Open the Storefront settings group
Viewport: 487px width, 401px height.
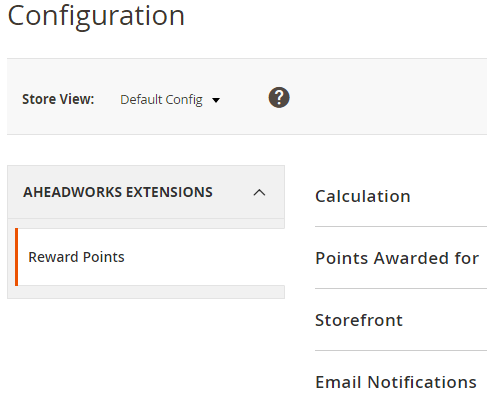point(359,320)
